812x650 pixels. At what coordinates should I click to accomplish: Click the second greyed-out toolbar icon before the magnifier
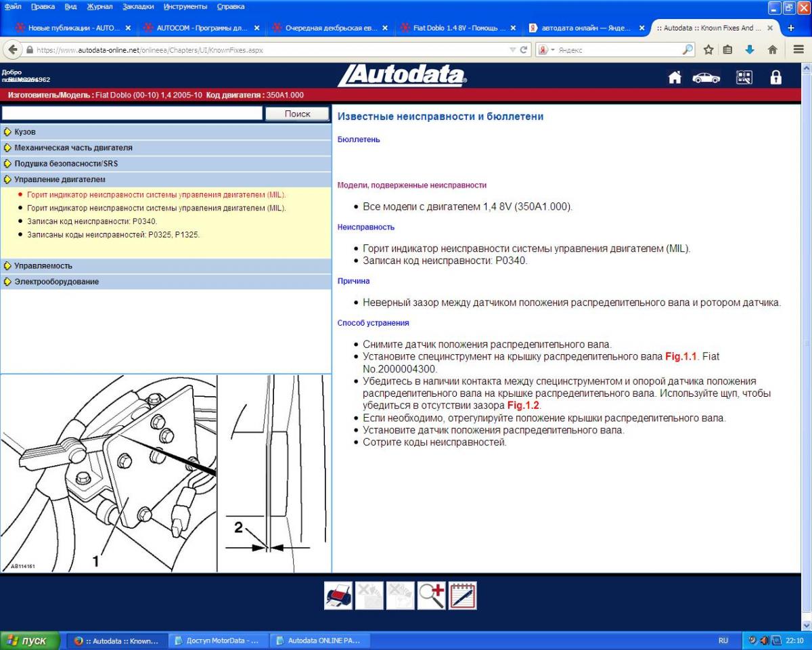point(401,596)
